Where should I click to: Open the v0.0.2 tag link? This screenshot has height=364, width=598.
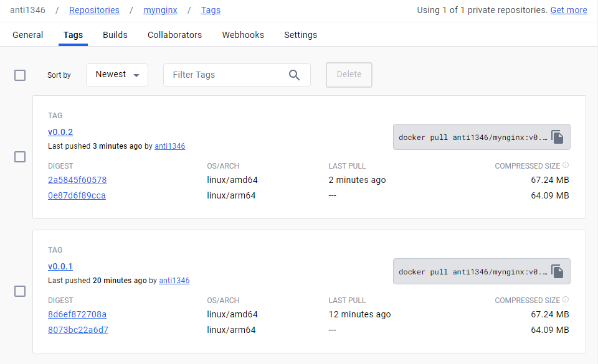(x=60, y=132)
